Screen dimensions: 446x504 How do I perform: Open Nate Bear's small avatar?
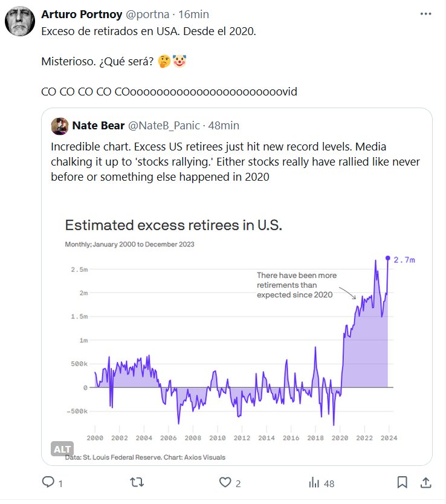pyautogui.click(x=59, y=126)
